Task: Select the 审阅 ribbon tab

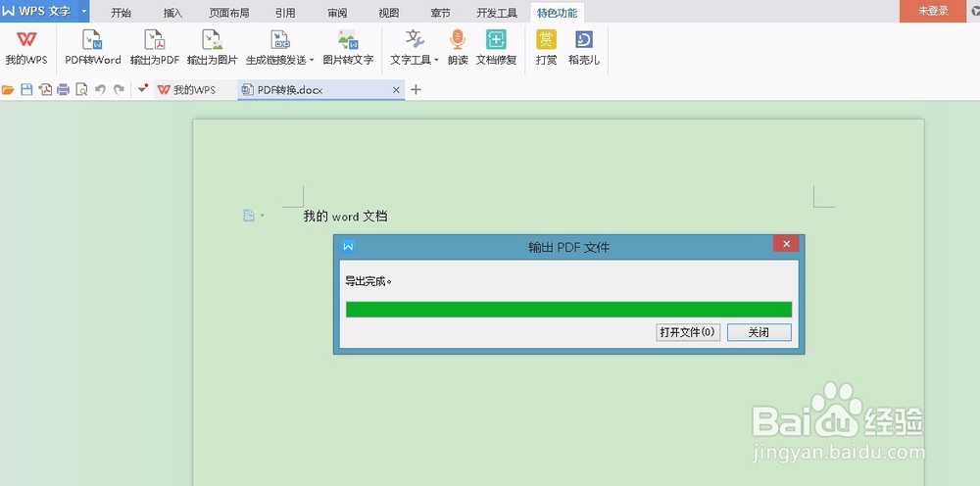Action: 337,13
